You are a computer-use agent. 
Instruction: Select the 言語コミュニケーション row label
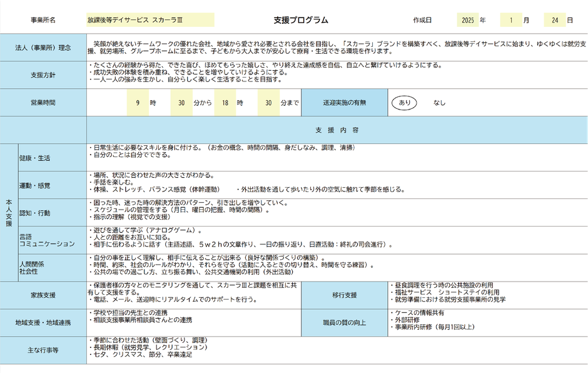(53, 240)
